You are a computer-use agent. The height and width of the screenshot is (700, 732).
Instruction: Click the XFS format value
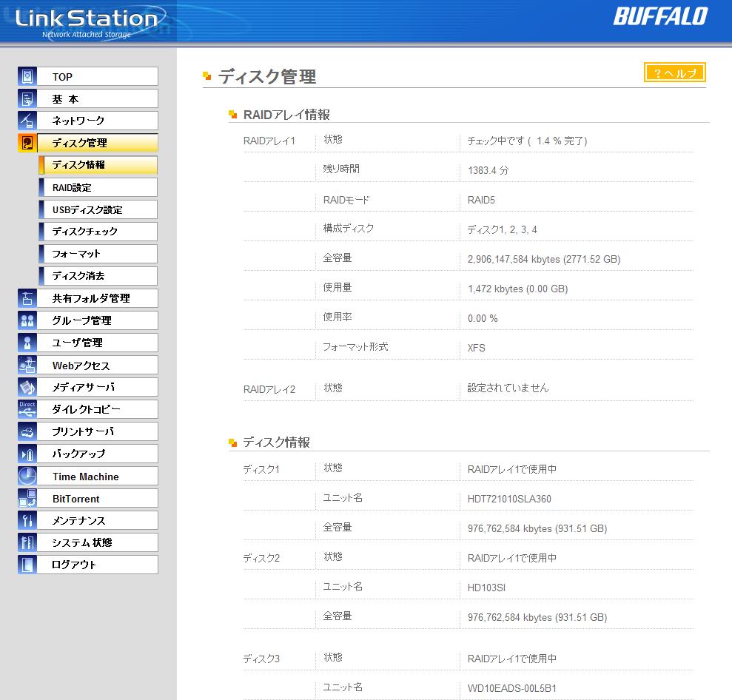476,348
